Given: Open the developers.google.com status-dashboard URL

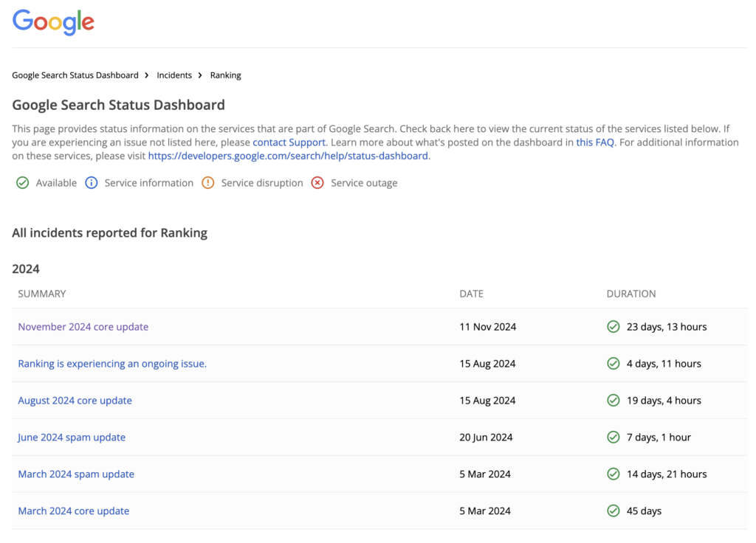Looking at the screenshot, I should [x=288, y=156].
